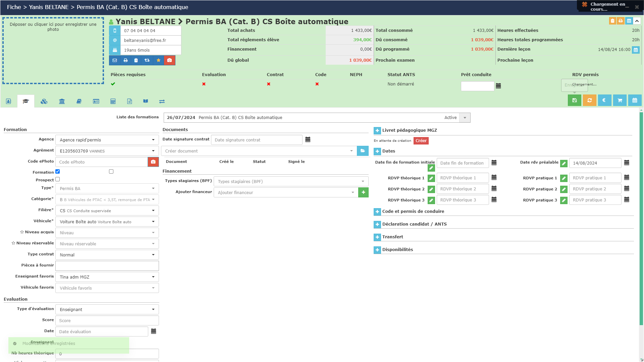Click the retweet arrows icon in student toolbar
This screenshot has width=644, height=362.
147,60
